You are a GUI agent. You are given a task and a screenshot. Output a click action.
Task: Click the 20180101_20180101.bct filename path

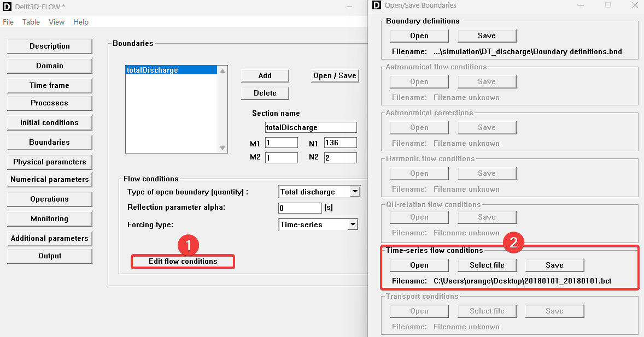(x=523, y=281)
